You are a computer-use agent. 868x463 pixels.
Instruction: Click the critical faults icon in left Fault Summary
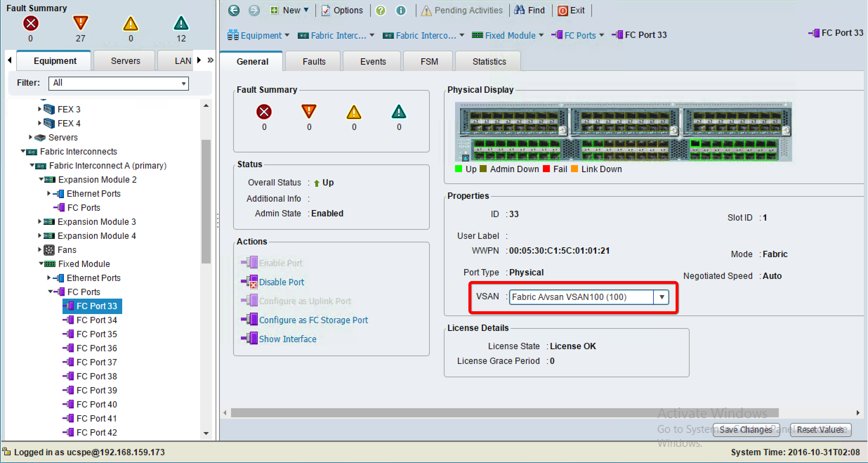click(x=31, y=24)
